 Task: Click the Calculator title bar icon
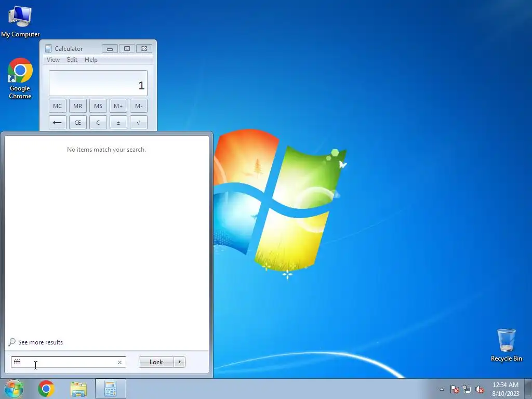pyautogui.click(x=48, y=48)
